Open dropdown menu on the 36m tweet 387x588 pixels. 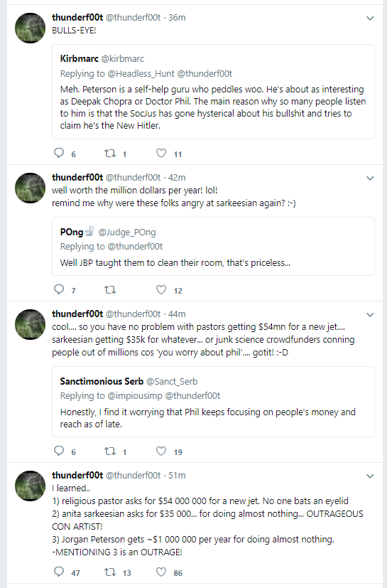coord(370,18)
